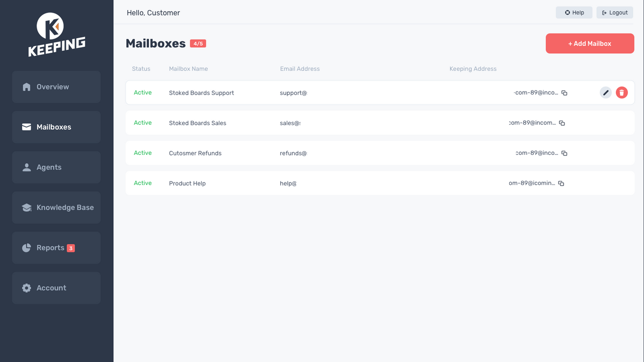Select the Overview house icon in sidebar

[x=26, y=86]
